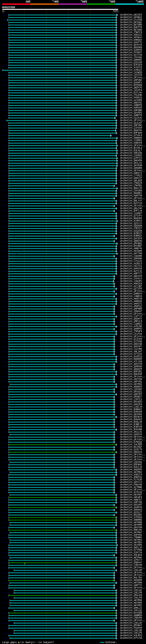
Task: Select hit UniRef100_Q39724
Action: coord(131,552)
